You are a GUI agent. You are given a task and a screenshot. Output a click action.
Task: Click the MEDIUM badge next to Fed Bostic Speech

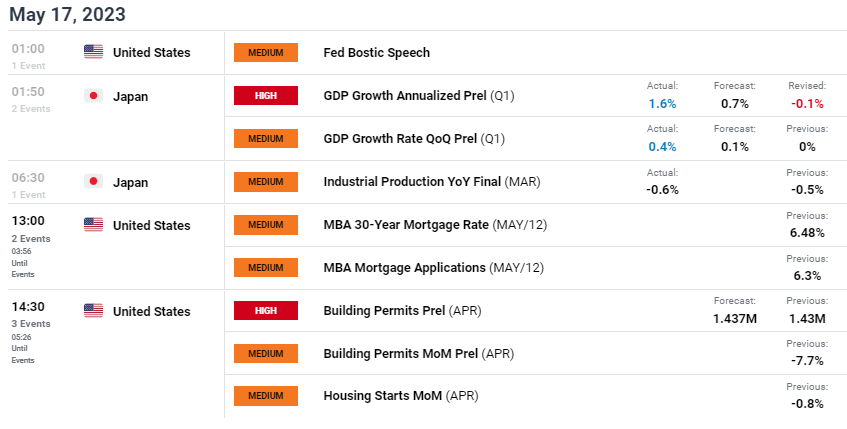[x=266, y=52]
